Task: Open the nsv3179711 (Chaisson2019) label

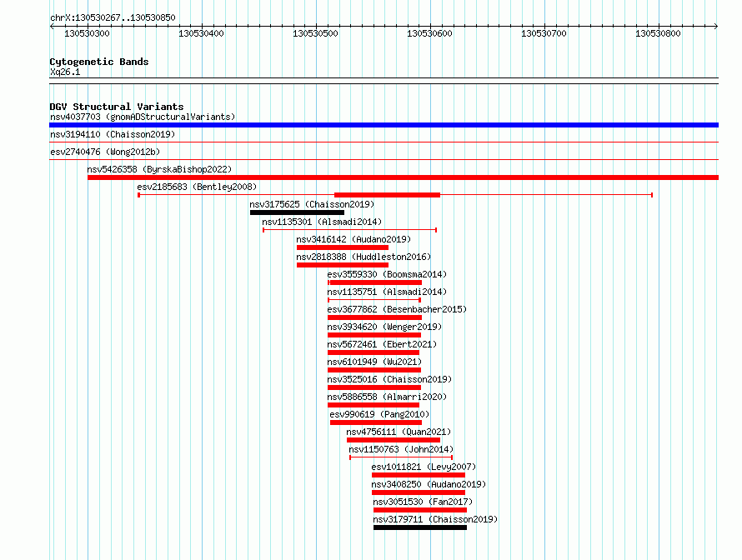Action: point(435,519)
